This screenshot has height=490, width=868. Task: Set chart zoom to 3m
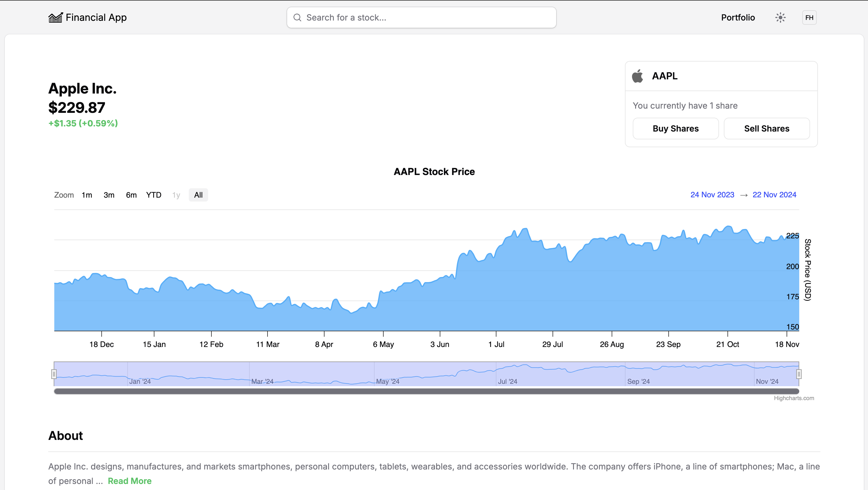(x=109, y=195)
